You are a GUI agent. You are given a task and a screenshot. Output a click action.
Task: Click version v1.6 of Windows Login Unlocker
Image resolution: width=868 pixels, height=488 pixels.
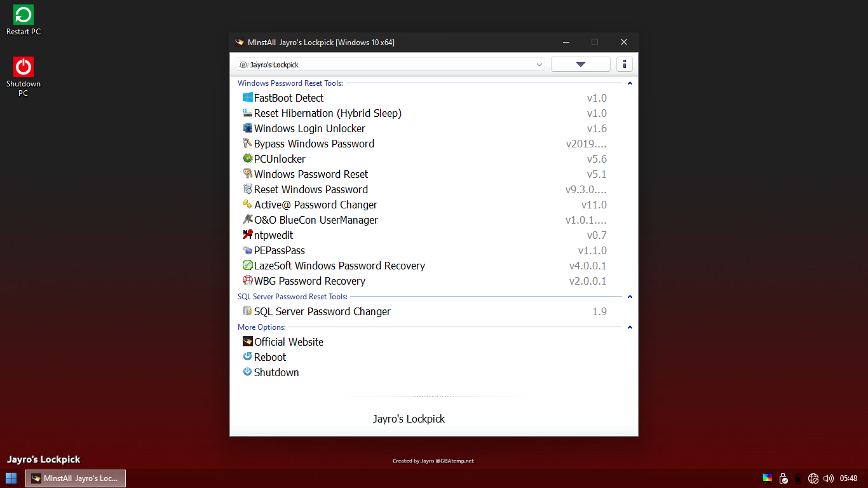597,128
